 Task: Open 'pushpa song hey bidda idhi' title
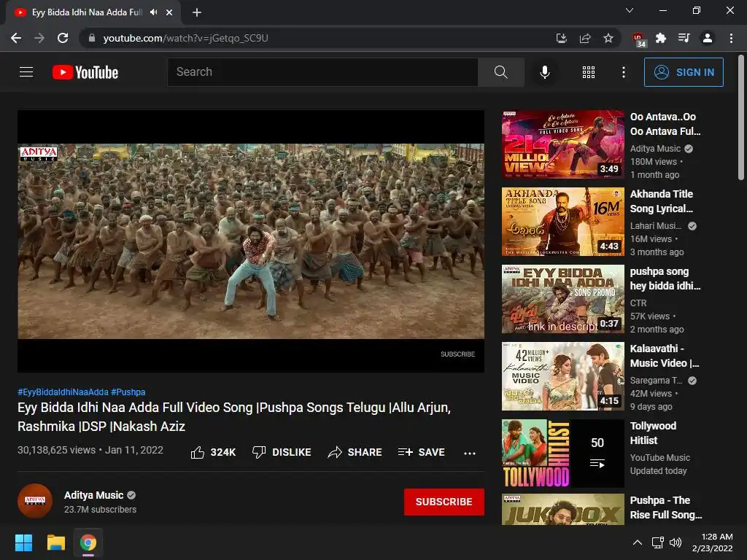[x=665, y=279]
